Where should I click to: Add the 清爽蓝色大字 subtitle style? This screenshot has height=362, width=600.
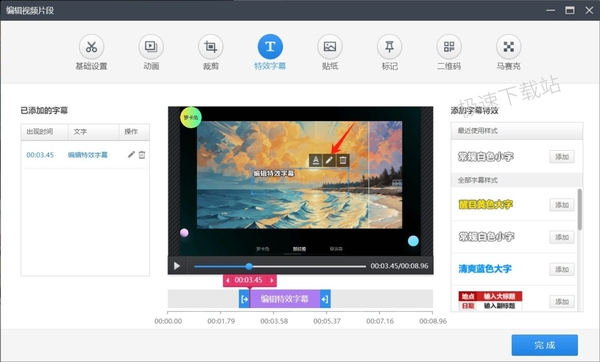[562, 269]
